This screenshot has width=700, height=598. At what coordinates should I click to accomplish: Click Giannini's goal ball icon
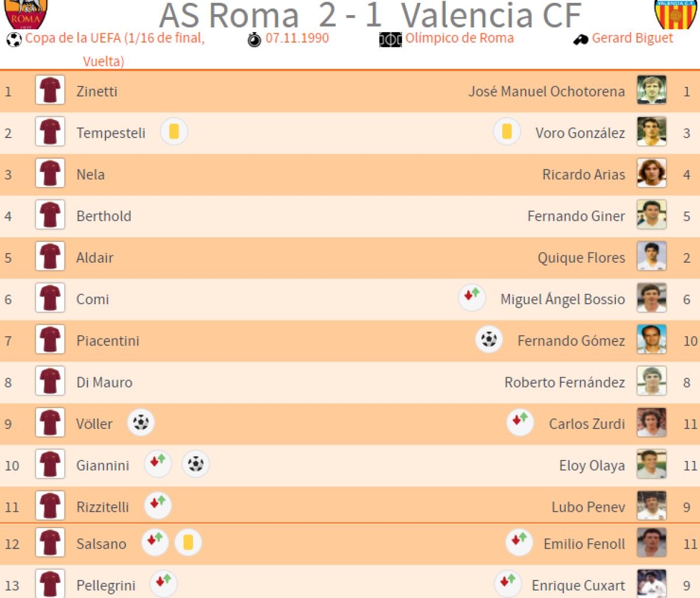coord(195,465)
